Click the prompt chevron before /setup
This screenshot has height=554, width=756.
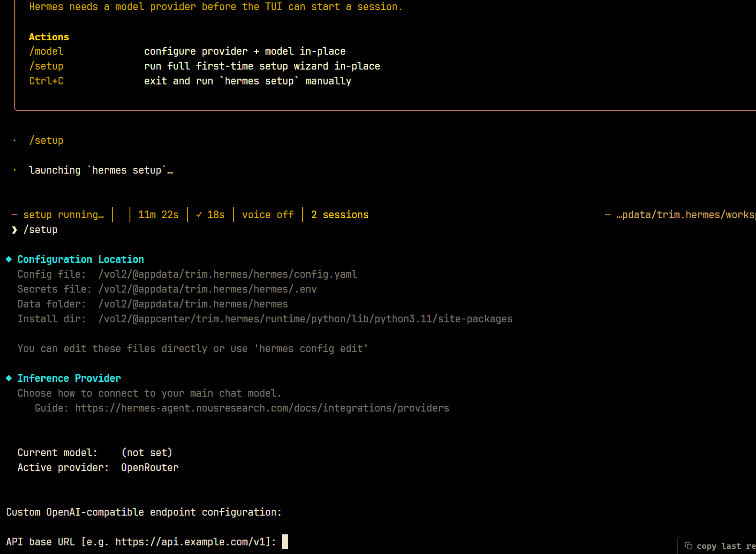click(x=14, y=230)
